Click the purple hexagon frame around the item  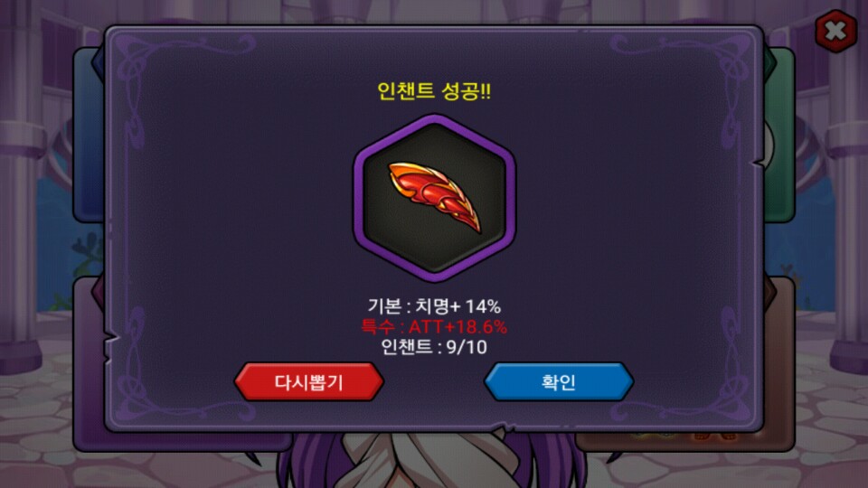(435, 198)
